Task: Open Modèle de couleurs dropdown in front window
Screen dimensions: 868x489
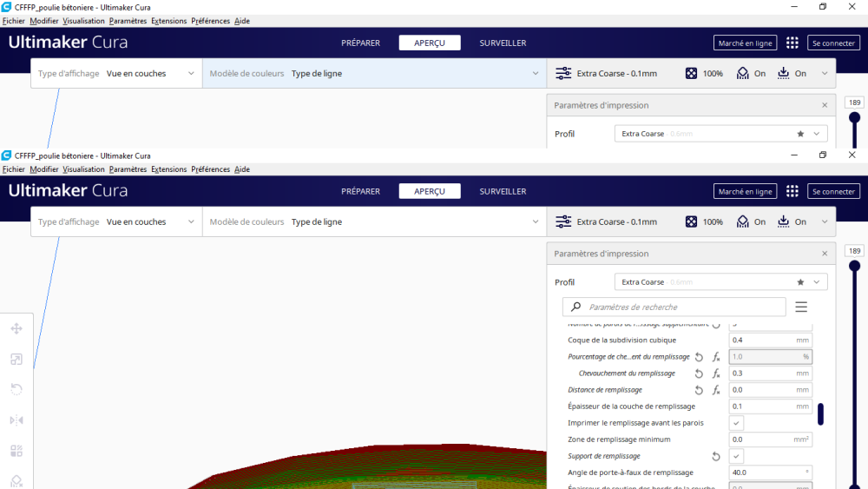Action: click(x=374, y=221)
